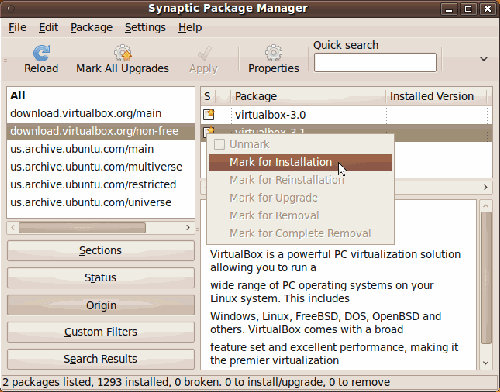Select All in the origin list
The image size is (500, 392).
tap(101, 96)
